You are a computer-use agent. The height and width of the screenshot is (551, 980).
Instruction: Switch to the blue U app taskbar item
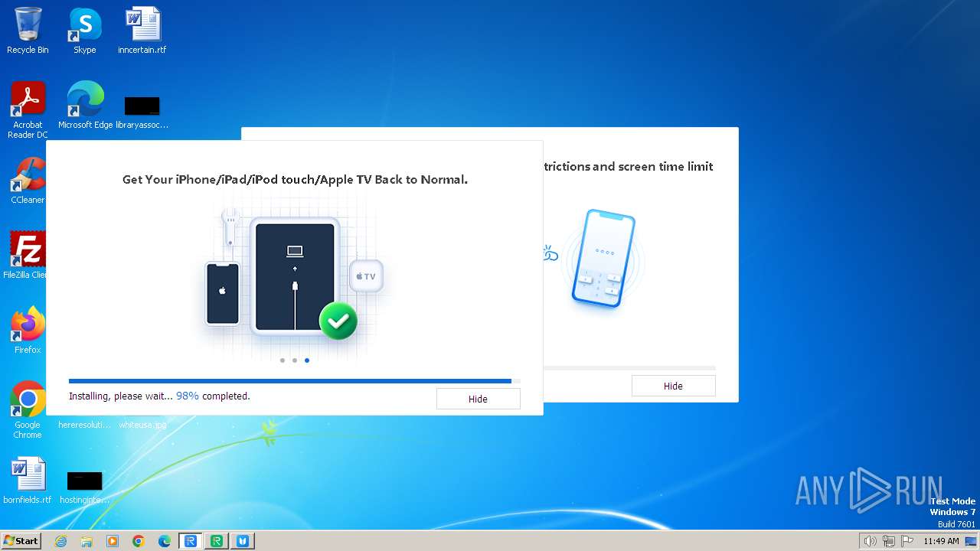(x=243, y=541)
